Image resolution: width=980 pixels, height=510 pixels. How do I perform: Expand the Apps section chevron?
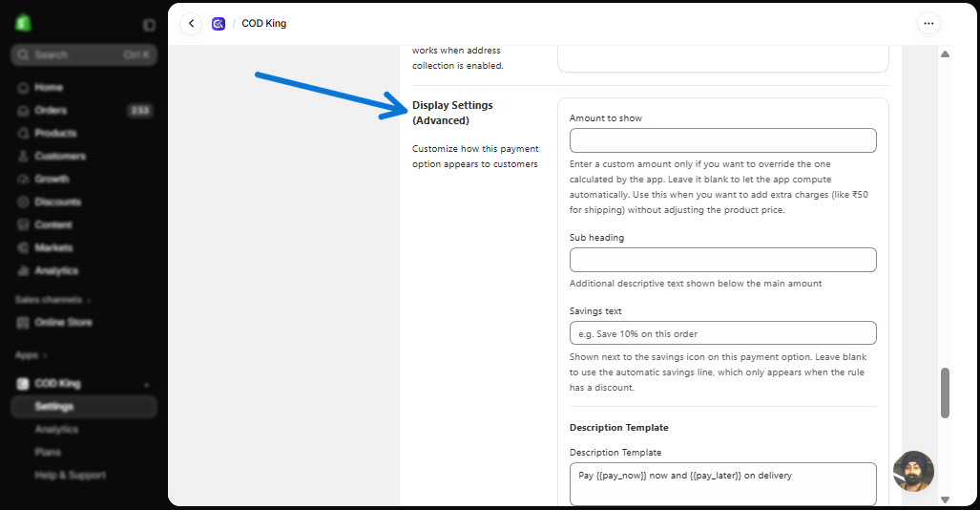point(46,355)
